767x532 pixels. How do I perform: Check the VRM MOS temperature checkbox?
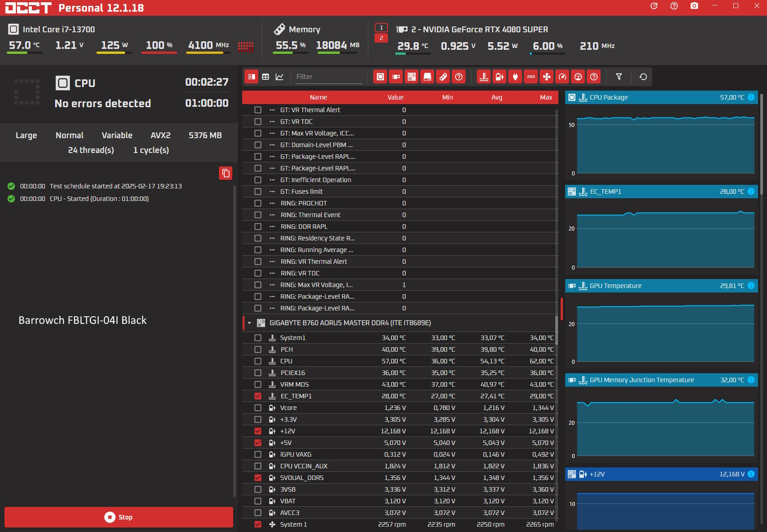(258, 384)
